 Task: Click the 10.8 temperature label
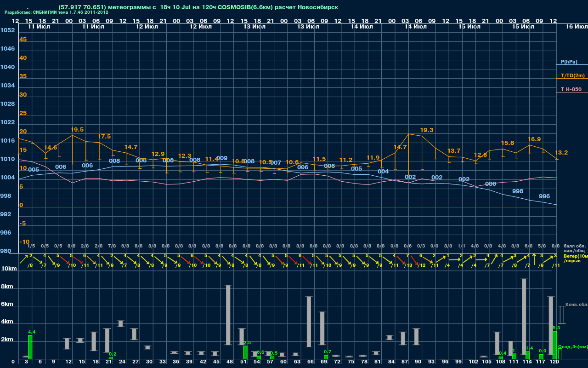(238, 161)
